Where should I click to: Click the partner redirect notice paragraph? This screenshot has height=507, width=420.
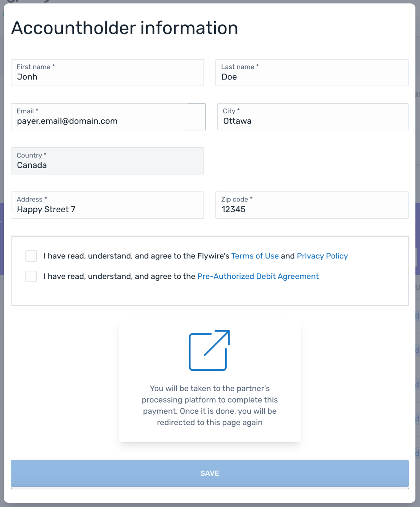[x=210, y=405]
